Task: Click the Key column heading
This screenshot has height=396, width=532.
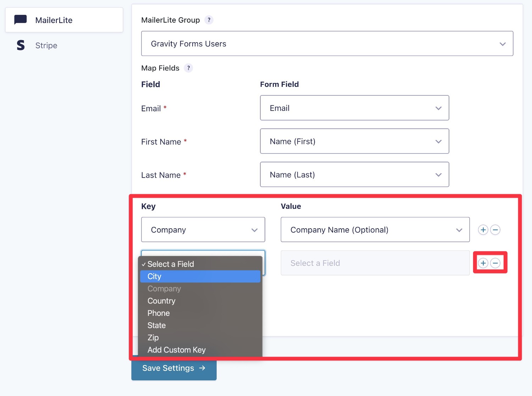Action: tap(148, 206)
